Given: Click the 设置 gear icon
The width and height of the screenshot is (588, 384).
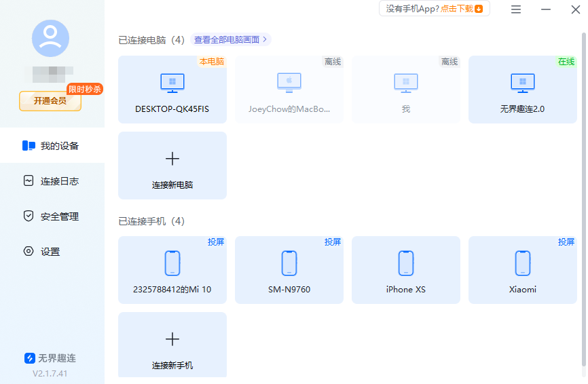Looking at the screenshot, I should tap(29, 252).
